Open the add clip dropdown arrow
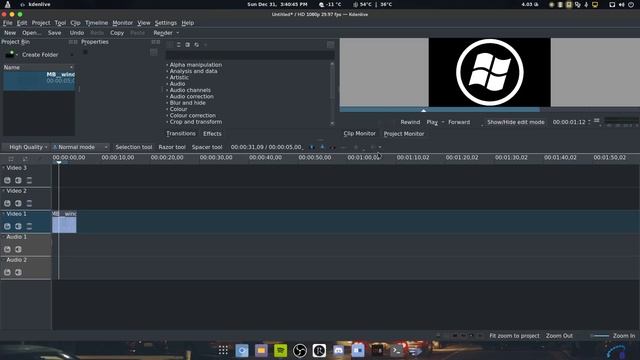 coord(17,55)
